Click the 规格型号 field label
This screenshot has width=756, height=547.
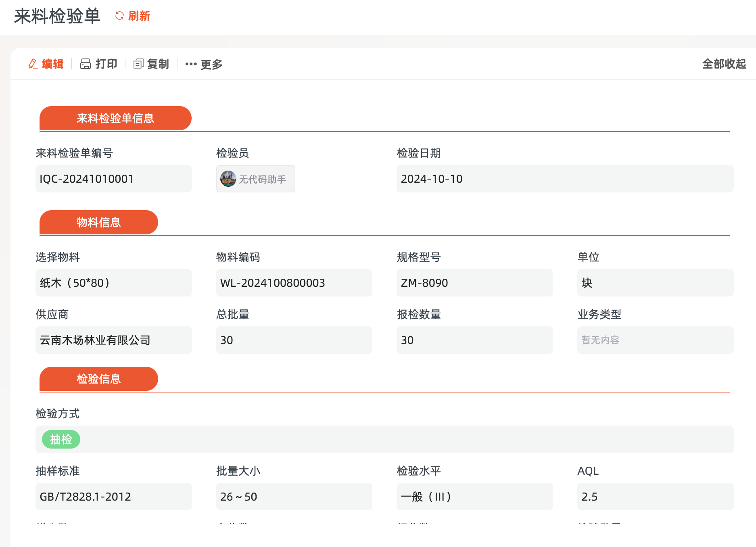(419, 257)
